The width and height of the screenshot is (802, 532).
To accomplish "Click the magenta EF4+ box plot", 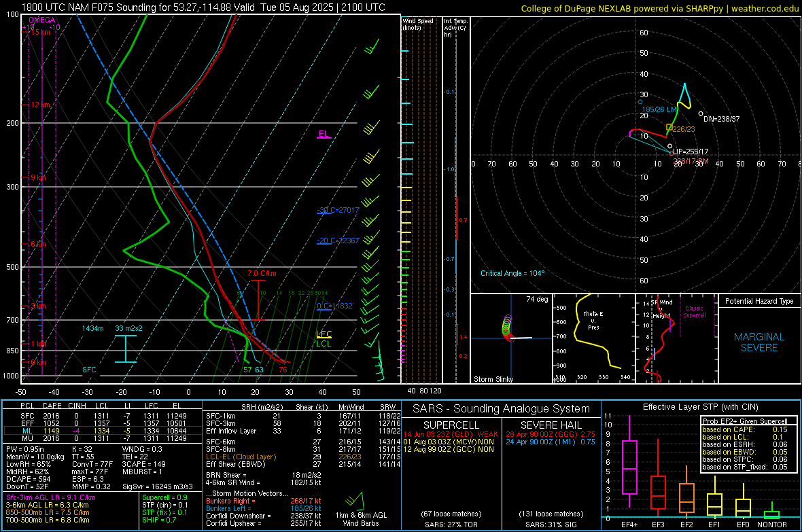I will point(629,462).
